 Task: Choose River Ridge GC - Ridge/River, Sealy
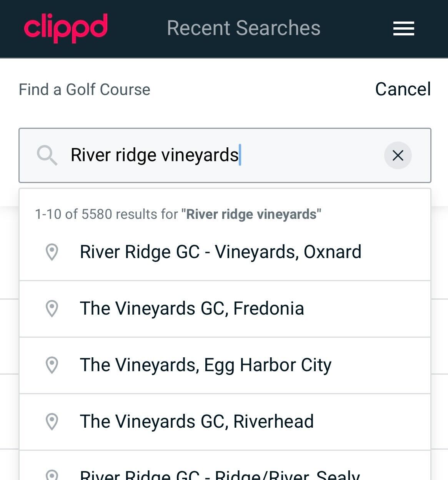220,475
